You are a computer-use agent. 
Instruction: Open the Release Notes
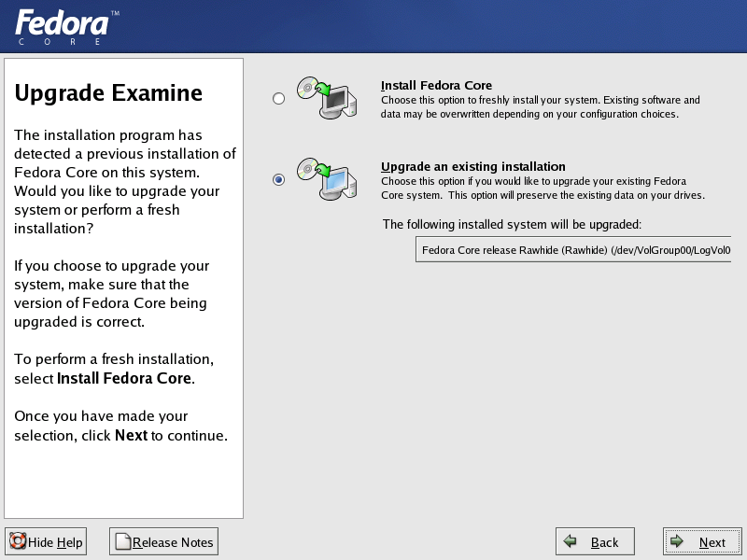[164, 541]
